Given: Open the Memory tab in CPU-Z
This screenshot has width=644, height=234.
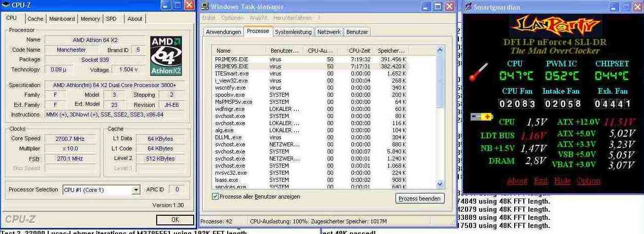Looking at the screenshot, I should [90, 19].
